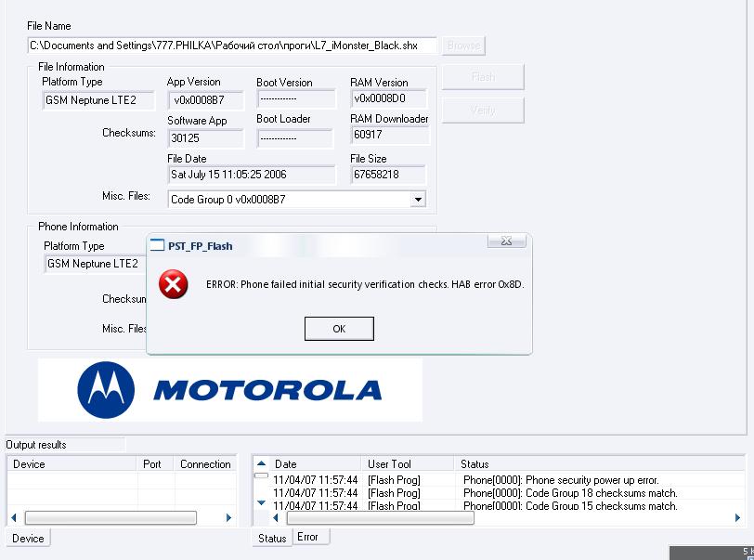Click left arrow of status log scrollbar

[276, 517]
